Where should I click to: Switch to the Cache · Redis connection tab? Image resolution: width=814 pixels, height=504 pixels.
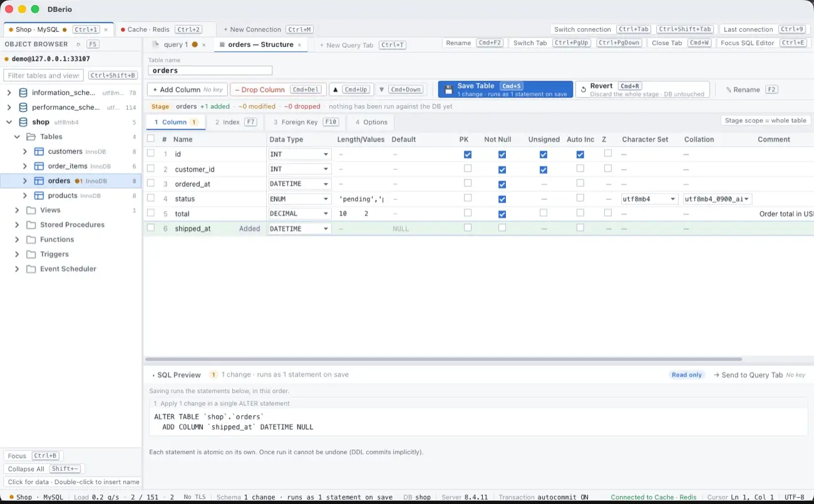click(163, 29)
